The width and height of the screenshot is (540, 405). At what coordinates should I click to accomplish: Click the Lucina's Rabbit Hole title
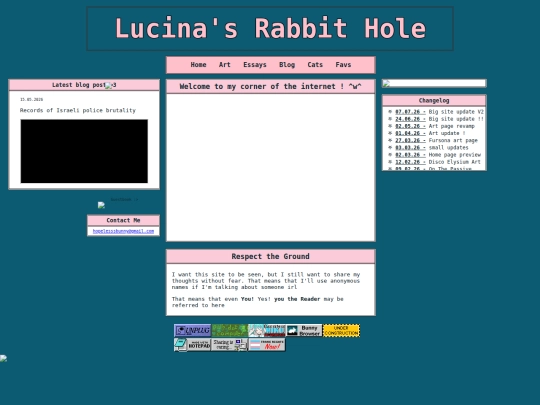(x=270, y=29)
